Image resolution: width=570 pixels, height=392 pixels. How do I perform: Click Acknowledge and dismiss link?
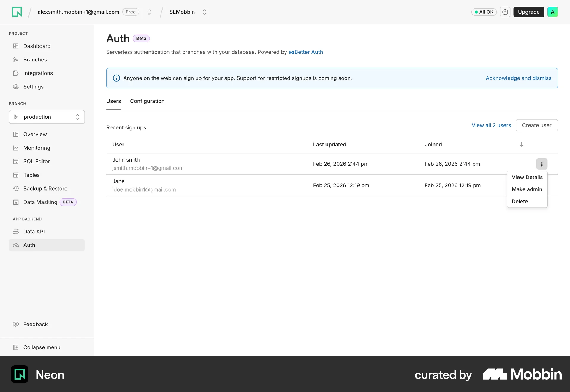pyautogui.click(x=518, y=78)
